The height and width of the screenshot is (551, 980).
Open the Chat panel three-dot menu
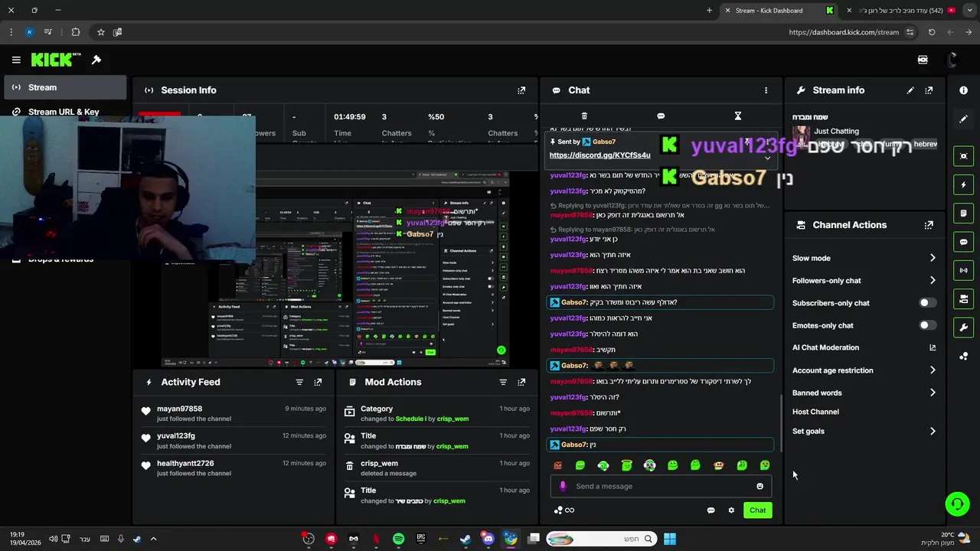766,90
